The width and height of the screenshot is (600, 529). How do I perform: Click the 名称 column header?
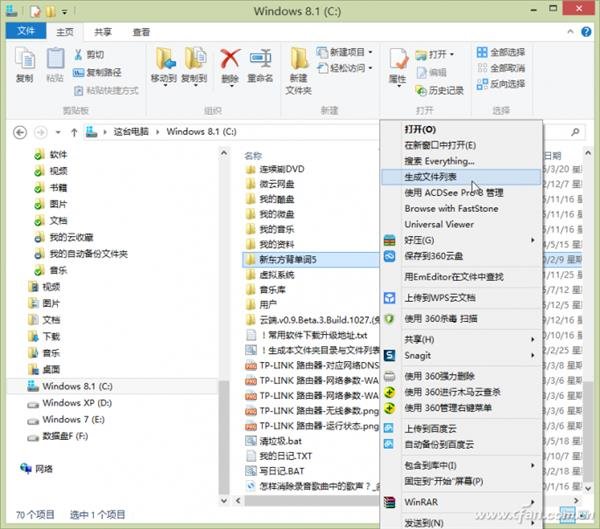tap(253, 155)
